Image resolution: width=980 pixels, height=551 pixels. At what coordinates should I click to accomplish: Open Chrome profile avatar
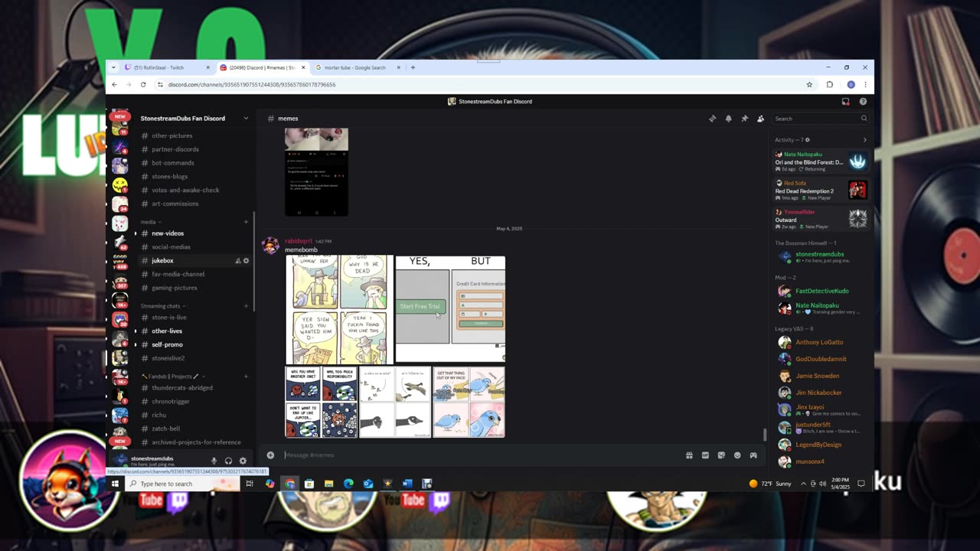(x=851, y=85)
